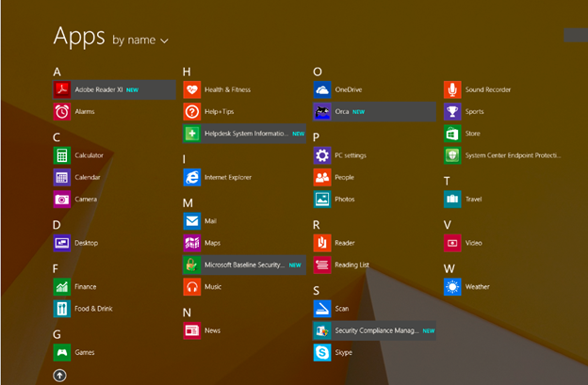
Task: Click the 'Weather' app label
Action: pyautogui.click(x=478, y=287)
